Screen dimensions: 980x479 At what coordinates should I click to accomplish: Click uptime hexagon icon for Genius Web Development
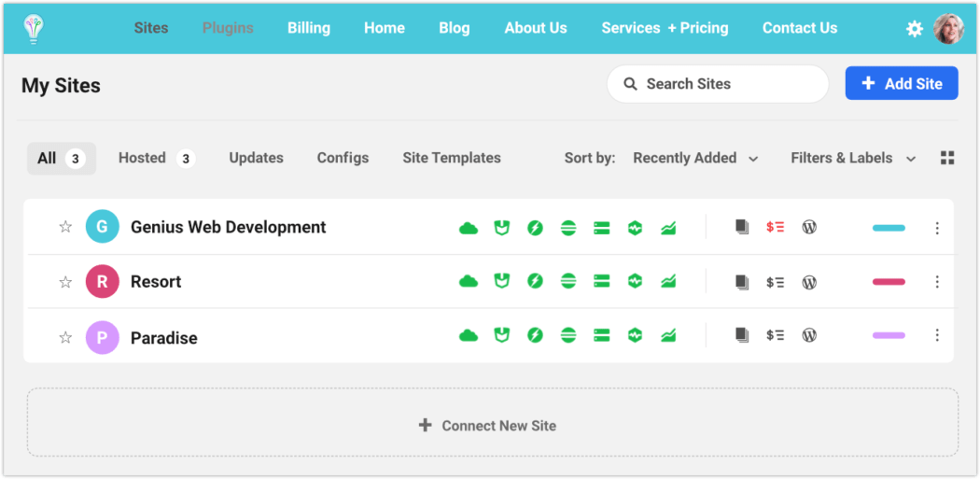(x=635, y=228)
